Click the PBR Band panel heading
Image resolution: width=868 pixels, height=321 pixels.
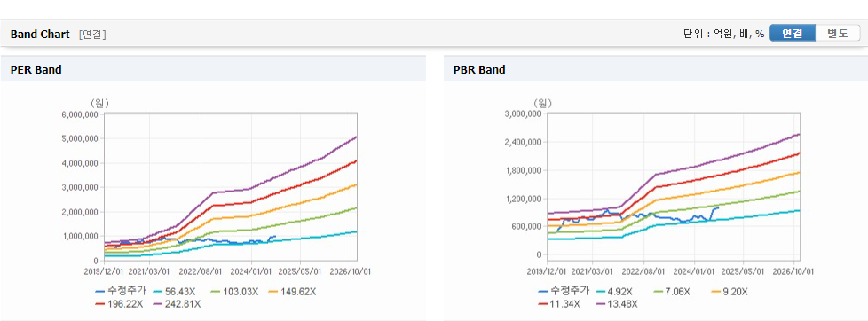(x=479, y=70)
